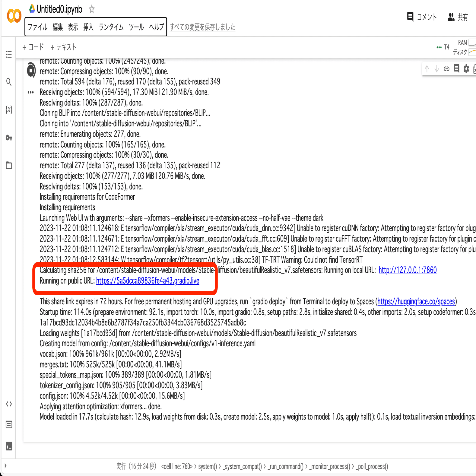The height and width of the screenshot is (476, 476).
Task: Click the Google Drive icon beside title
Action: [x=32, y=9]
